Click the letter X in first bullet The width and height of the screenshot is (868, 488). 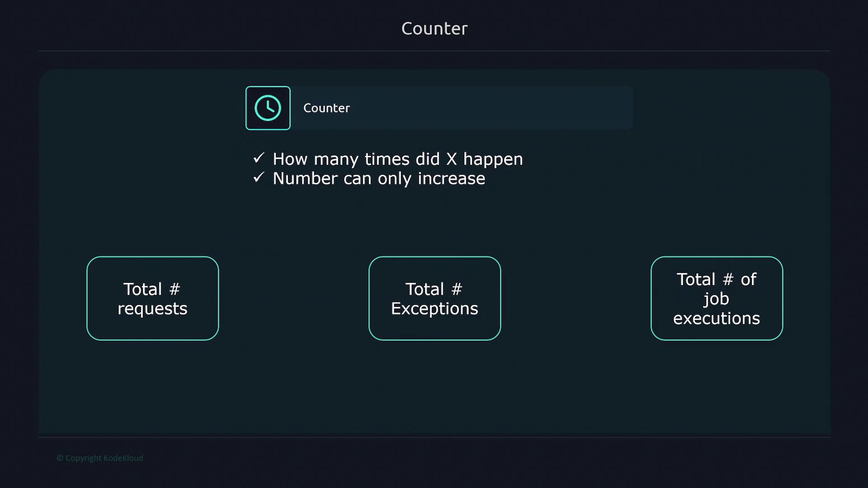pyautogui.click(x=451, y=159)
